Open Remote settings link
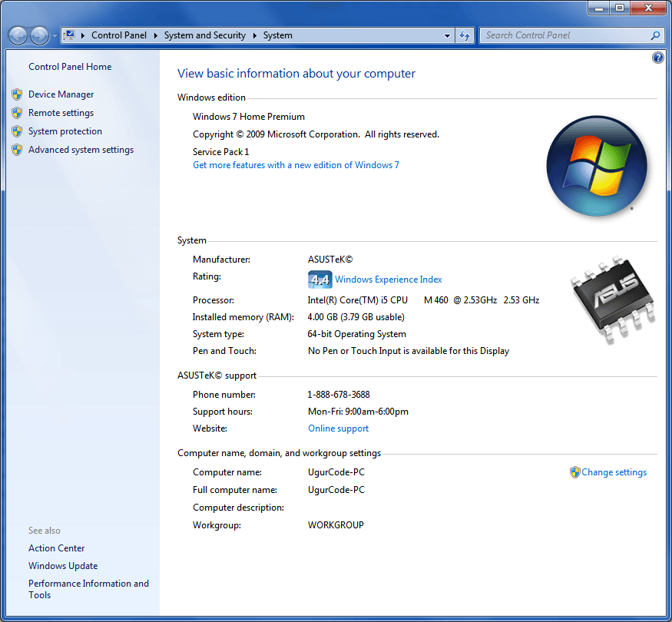This screenshot has height=622, width=672. coord(61,113)
